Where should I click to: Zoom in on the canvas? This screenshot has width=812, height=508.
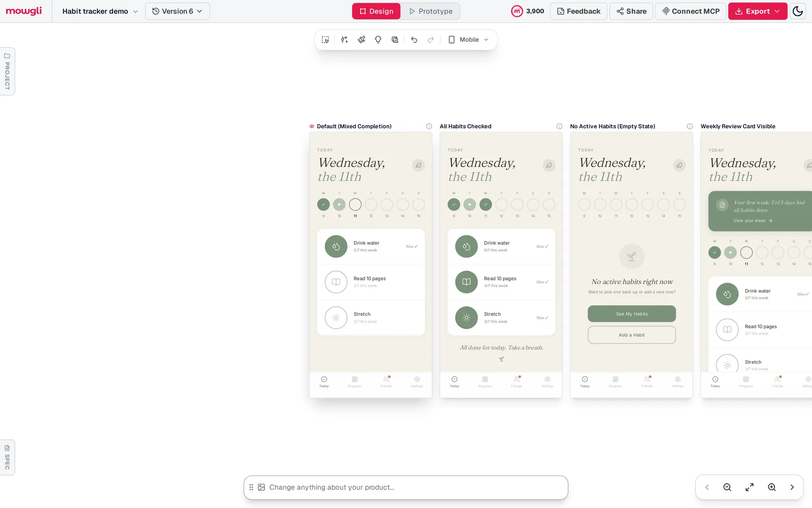point(772,487)
